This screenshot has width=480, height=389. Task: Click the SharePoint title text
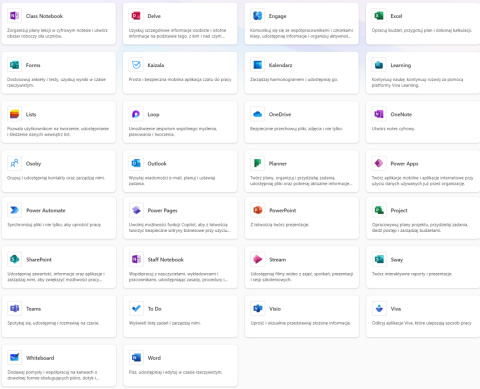pos(39,260)
